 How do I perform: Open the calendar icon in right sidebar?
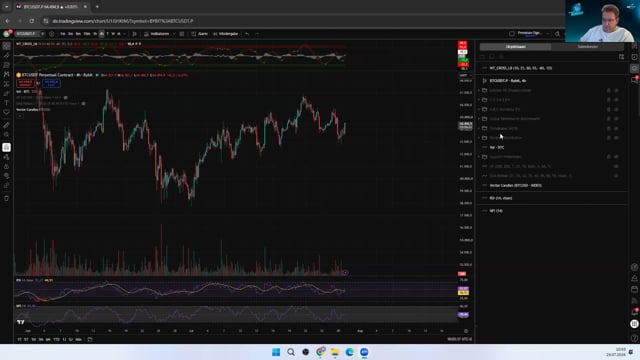click(x=634, y=289)
